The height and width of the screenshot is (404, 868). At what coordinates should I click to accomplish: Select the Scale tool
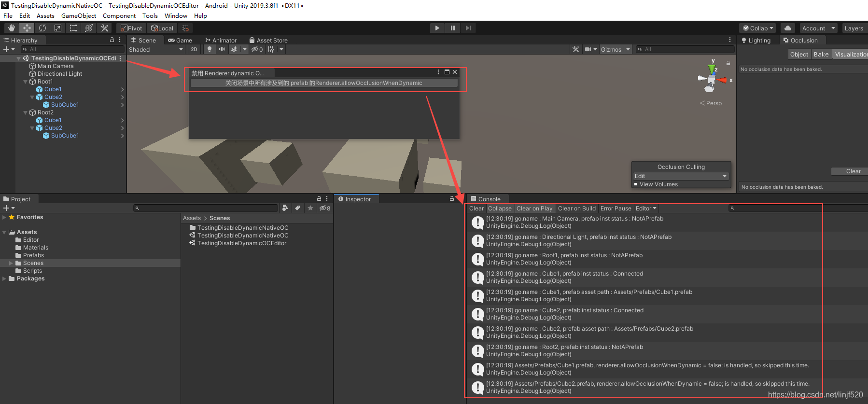point(58,28)
